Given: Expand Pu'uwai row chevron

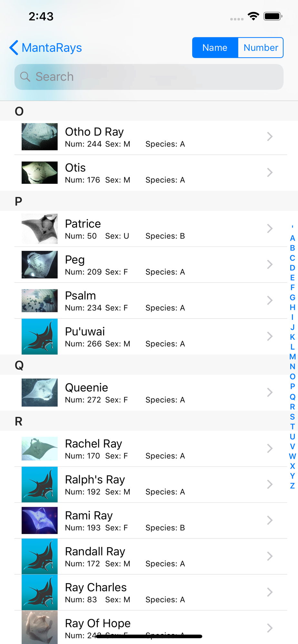Looking at the screenshot, I should coord(270,336).
